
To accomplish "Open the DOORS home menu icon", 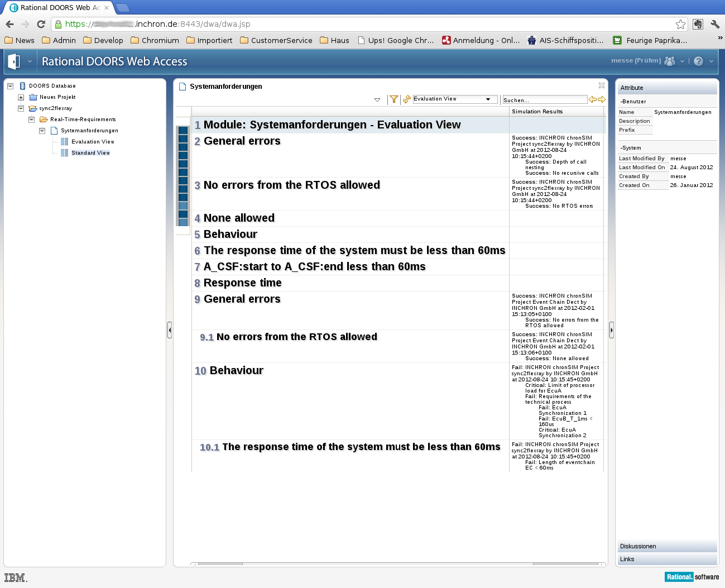I will (14, 61).
